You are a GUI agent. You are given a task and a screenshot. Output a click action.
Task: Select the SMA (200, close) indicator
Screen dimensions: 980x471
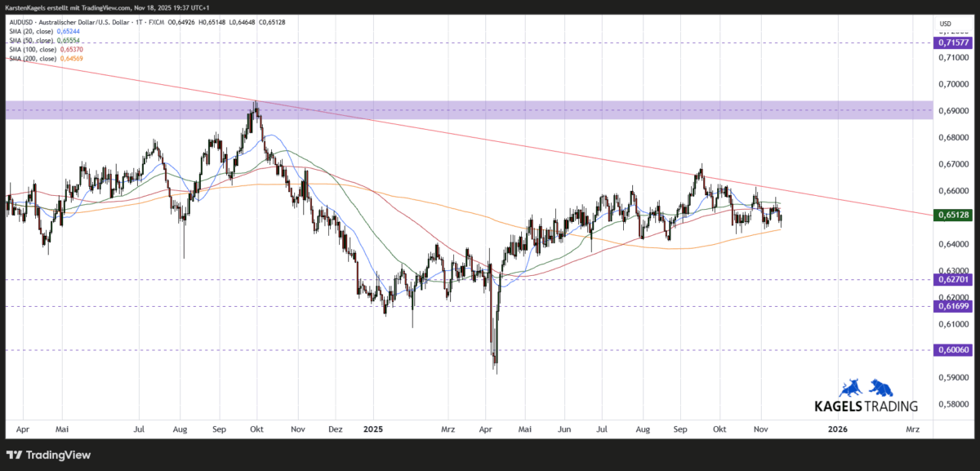(x=34, y=58)
